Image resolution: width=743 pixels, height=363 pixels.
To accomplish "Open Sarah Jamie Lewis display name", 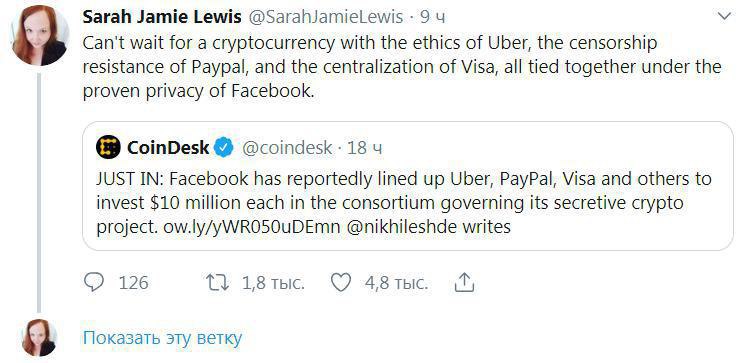I will tap(162, 17).
